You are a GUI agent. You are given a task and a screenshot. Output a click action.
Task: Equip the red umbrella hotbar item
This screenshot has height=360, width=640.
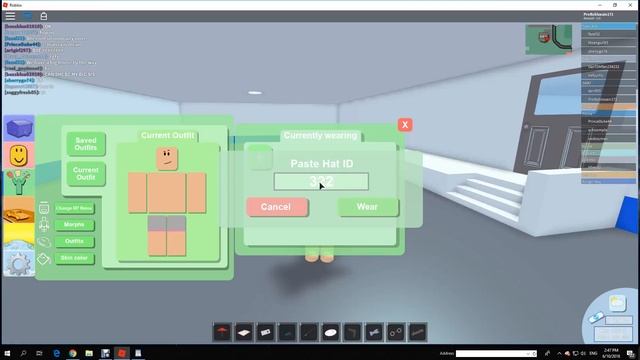click(x=222, y=332)
